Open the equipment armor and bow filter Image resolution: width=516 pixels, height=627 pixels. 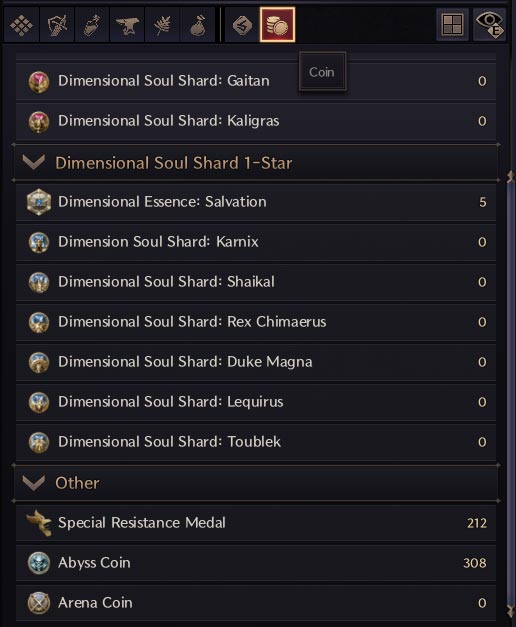(x=57, y=25)
